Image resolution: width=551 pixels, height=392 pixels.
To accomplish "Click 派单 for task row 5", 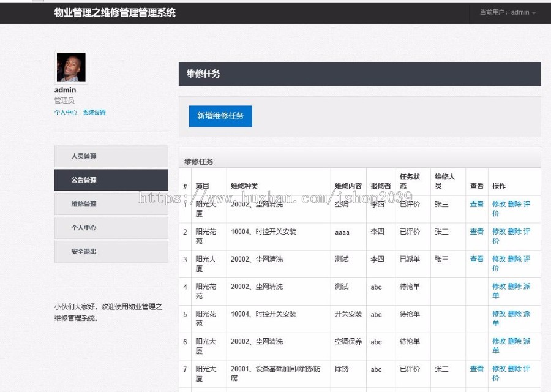I will [x=527, y=314].
